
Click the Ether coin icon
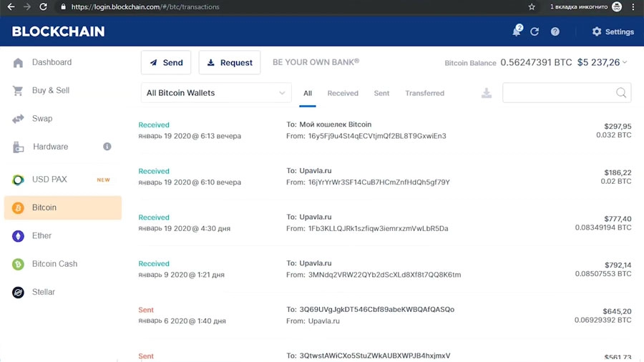tap(18, 236)
